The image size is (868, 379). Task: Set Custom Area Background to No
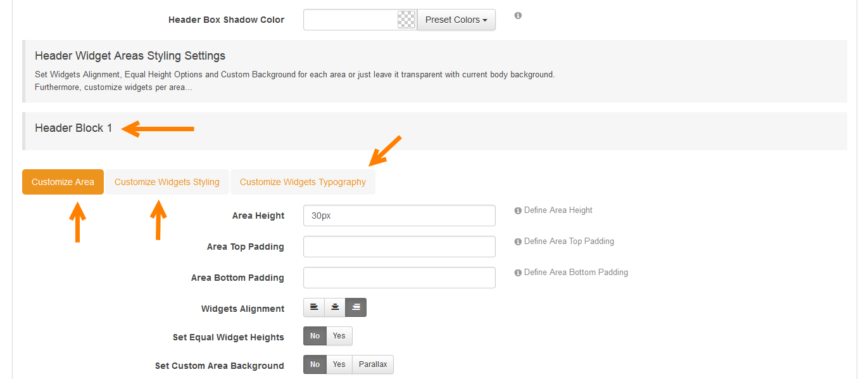(x=315, y=364)
